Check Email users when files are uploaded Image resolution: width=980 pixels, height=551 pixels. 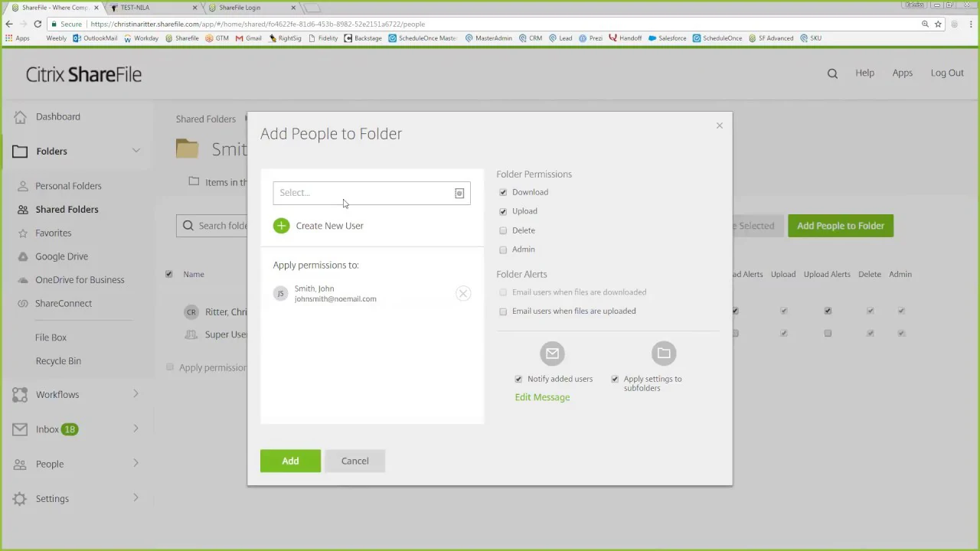pos(503,311)
